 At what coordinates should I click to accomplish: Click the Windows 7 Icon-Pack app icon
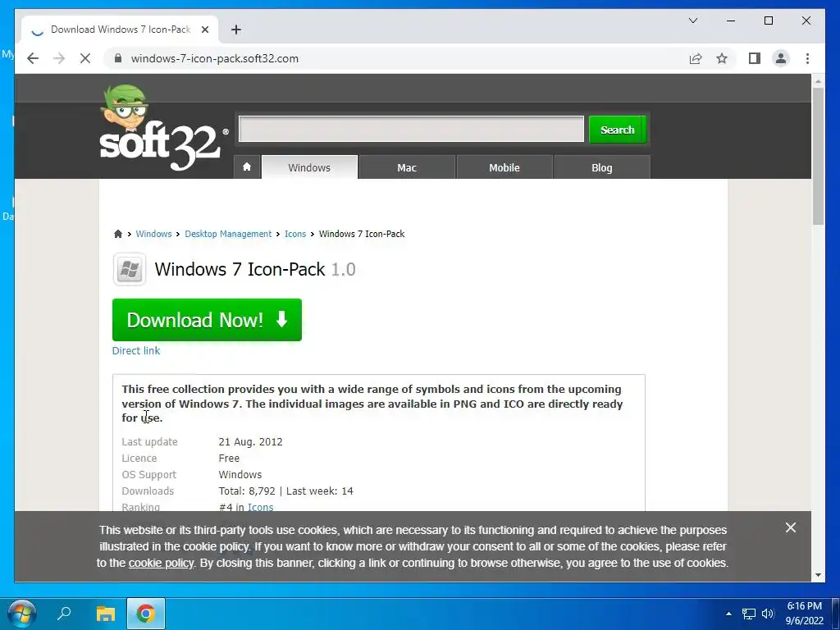click(129, 269)
